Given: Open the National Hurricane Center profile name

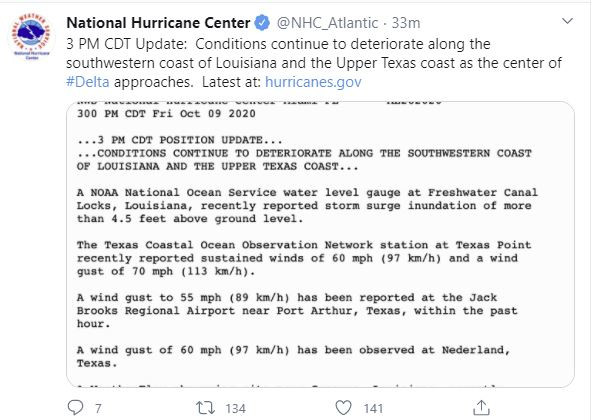Looking at the screenshot, I should click(x=158, y=23).
